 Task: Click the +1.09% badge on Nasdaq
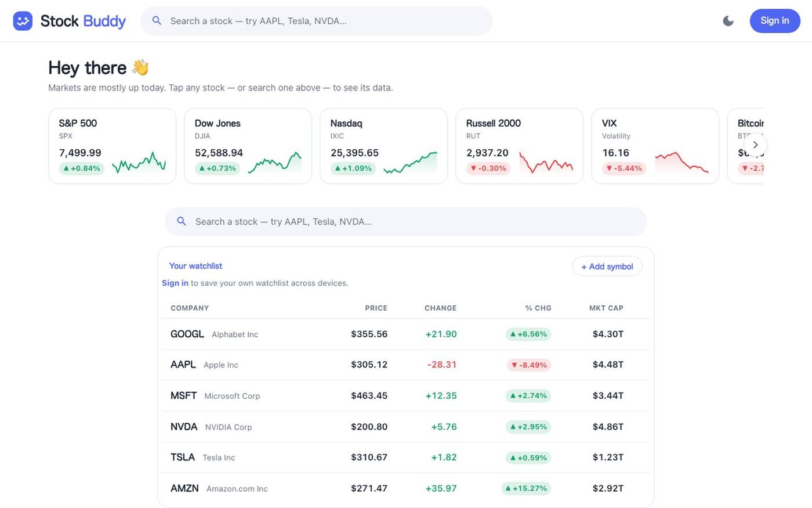click(353, 168)
